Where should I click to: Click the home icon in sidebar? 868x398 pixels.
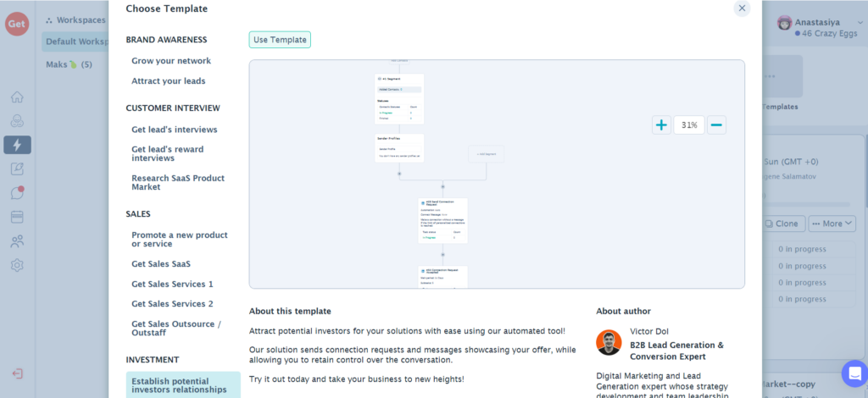[x=17, y=97]
